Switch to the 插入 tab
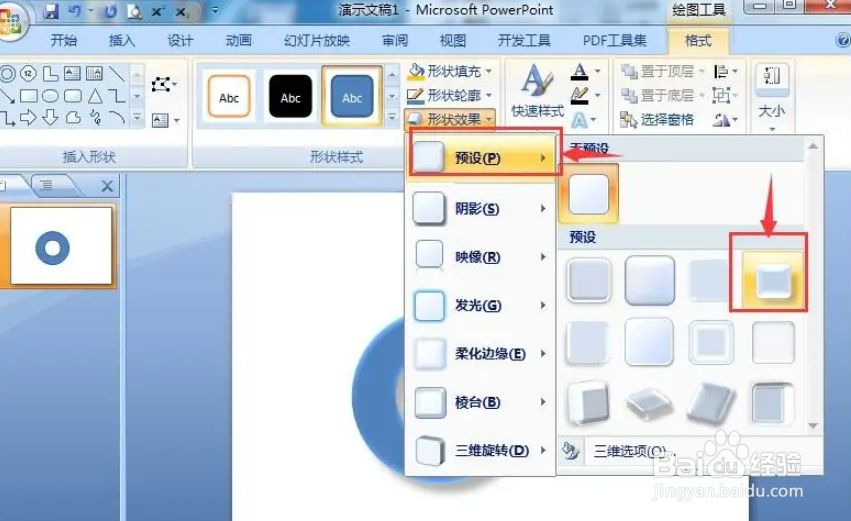 pos(122,40)
